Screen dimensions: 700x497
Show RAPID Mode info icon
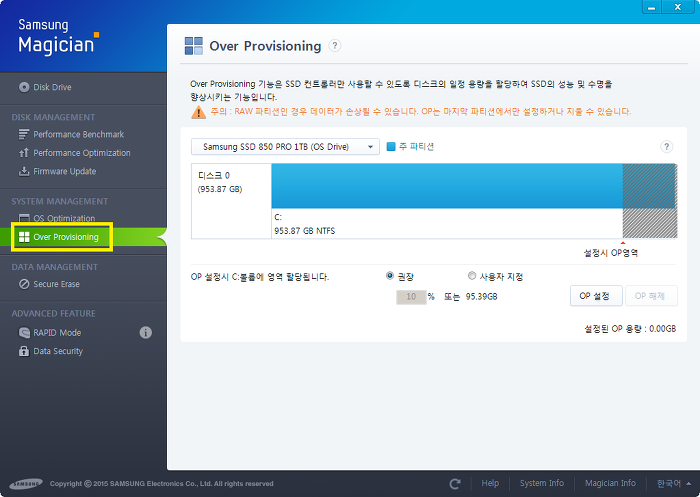(x=146, y=333)
